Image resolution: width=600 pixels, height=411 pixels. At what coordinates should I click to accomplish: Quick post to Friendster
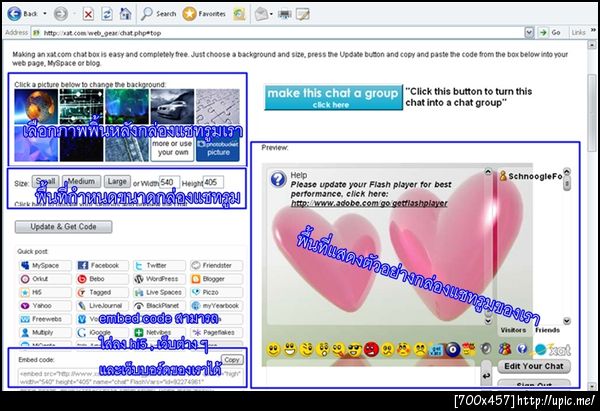(x=216, y=265)
